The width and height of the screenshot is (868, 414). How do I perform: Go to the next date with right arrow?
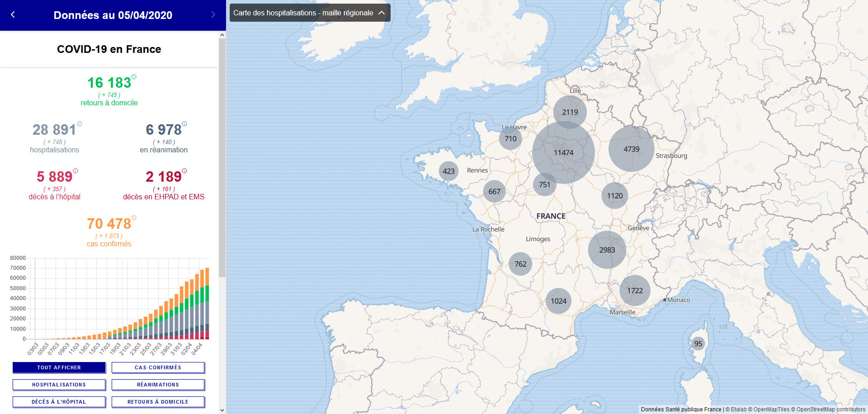[213, 14]
